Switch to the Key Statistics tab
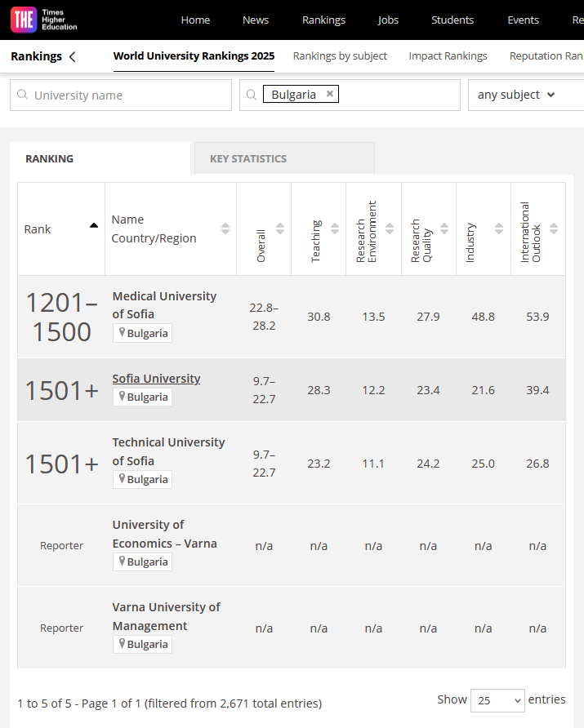Screen dimensions: 584x728 click(x=248, y=158)
